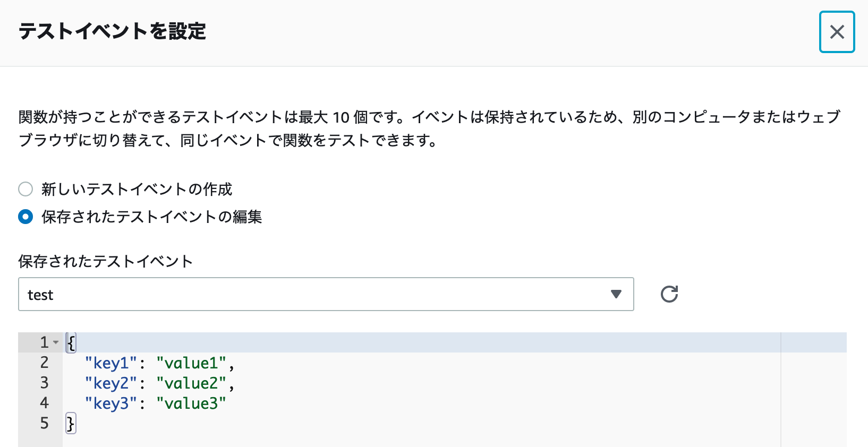Place cursor on the "key2" key text
This screenshot has height=447, width=868.
tap(111, 383)
